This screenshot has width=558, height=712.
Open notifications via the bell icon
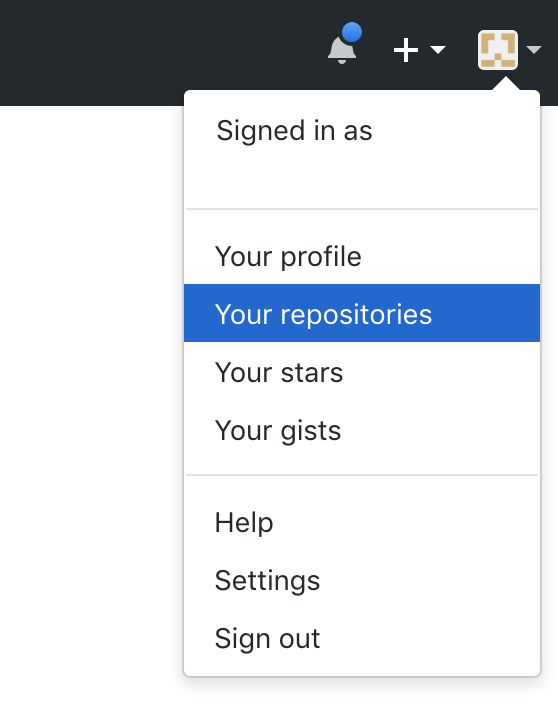click(342, 49)
